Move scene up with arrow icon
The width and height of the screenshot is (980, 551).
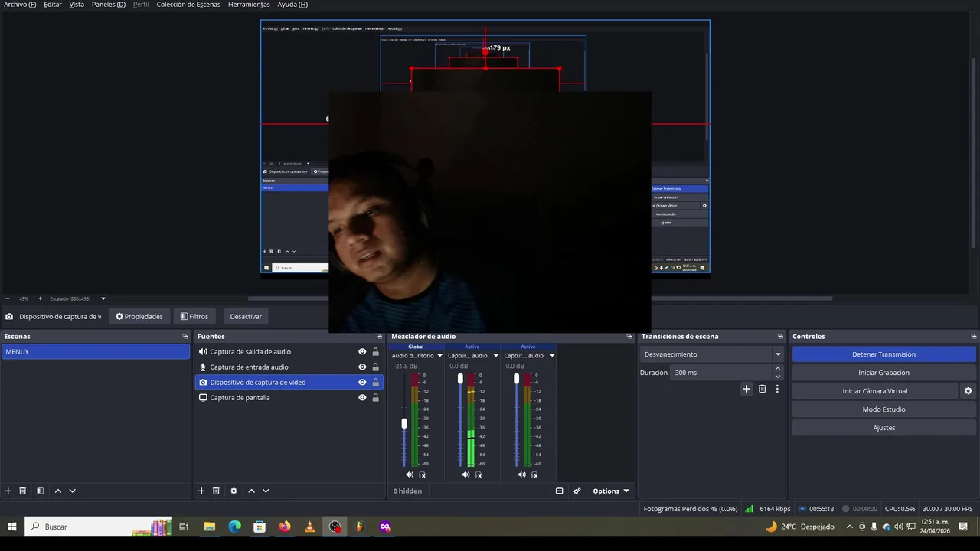click(57, 491)
